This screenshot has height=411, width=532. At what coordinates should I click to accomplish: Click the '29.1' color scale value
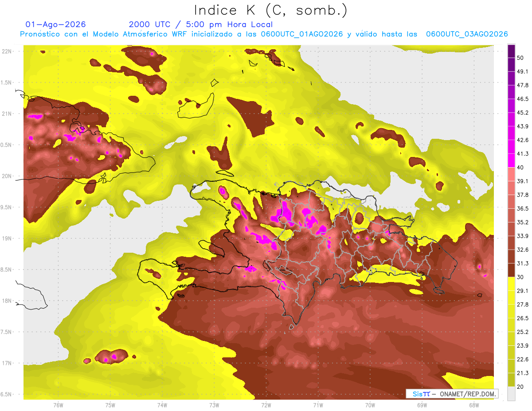click(x=523, y=291)
